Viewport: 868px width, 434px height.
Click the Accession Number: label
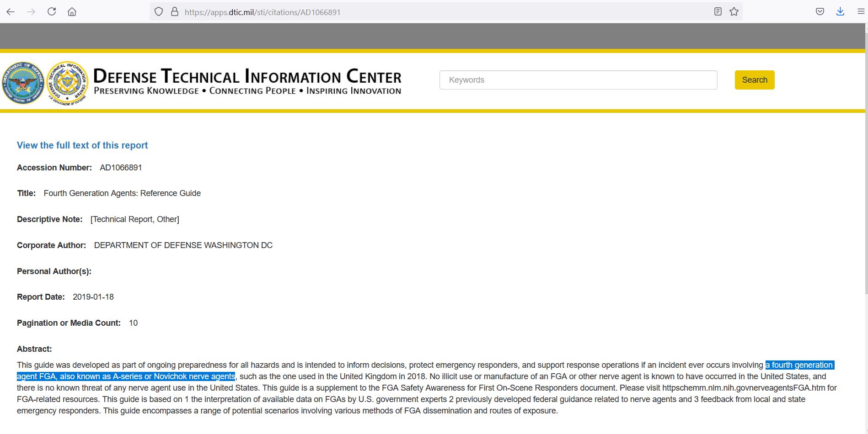[54, 168]
